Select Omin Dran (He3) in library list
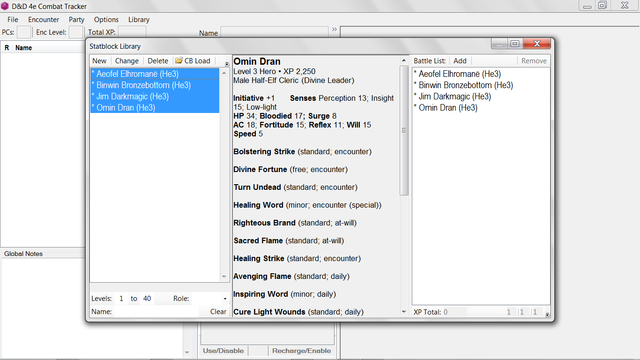 (154, 108)
